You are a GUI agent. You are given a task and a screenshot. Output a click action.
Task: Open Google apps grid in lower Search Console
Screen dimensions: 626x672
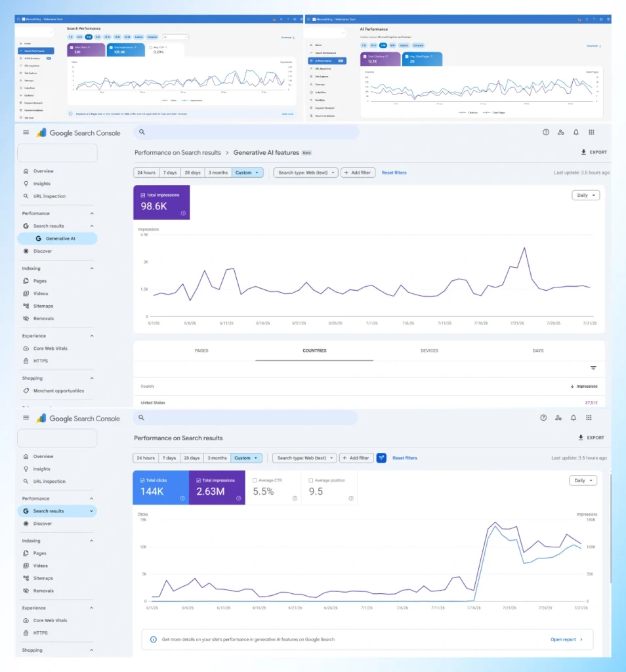(x=589, y=418)
